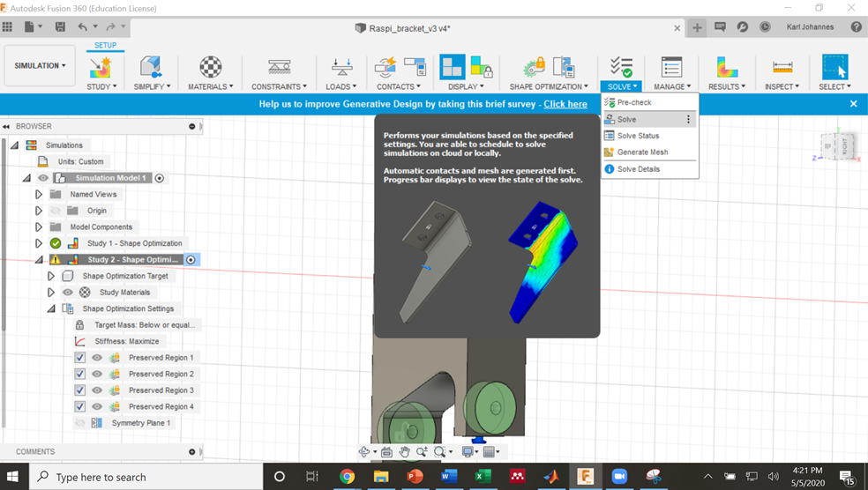Open the File menu dropdown

[x=34, y=26]
